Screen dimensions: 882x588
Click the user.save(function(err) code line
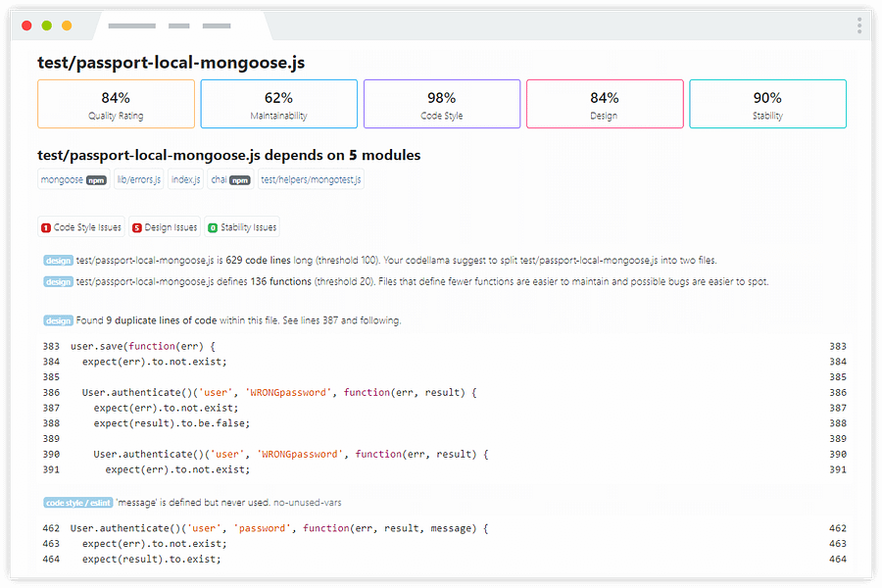click(x=143, y=346)
